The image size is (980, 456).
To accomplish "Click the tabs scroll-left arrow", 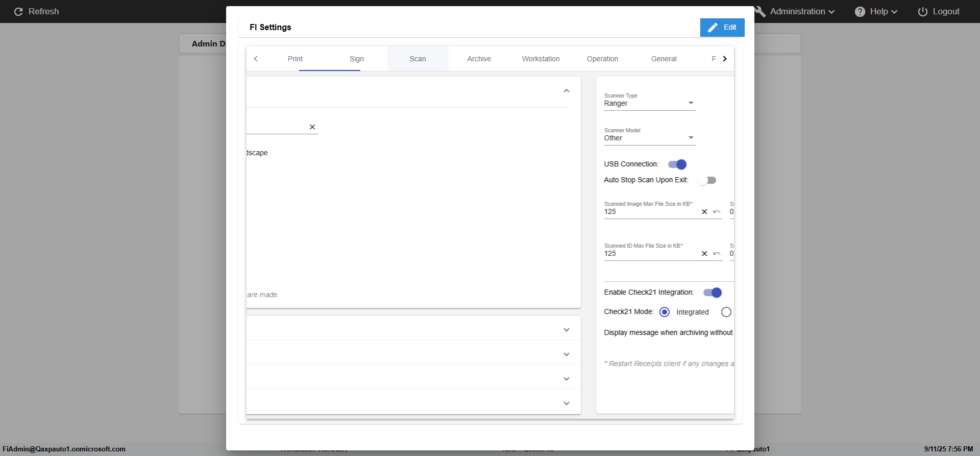I will pos(256,59).
